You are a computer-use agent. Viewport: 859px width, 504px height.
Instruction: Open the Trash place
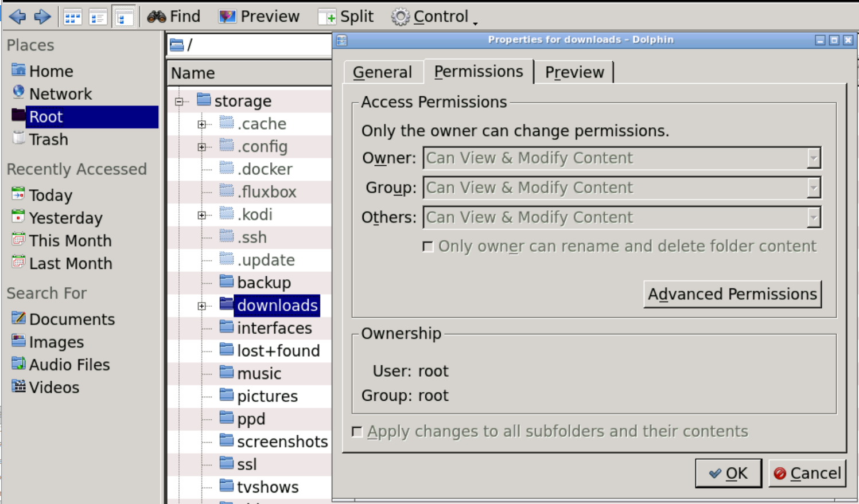(40, 139)
